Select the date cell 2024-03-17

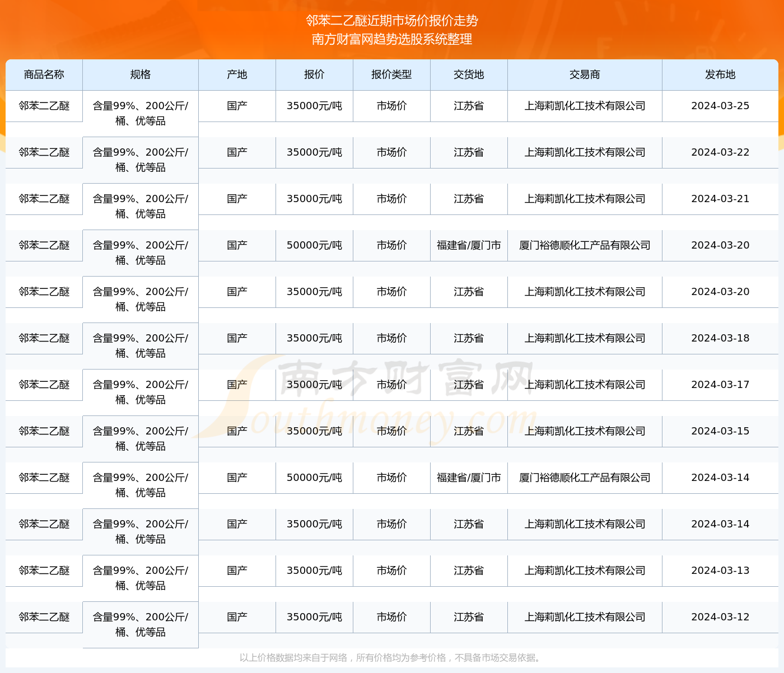(x=721, y=385)
